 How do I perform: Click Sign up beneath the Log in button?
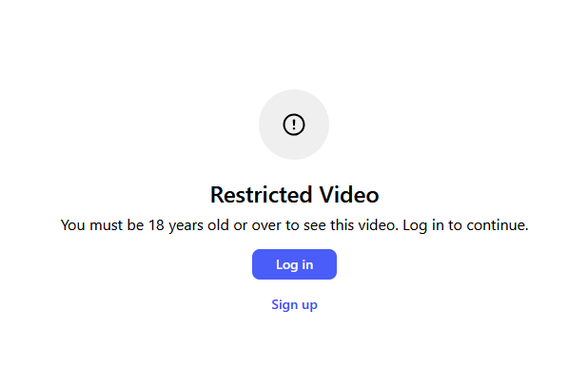(294, 304)
